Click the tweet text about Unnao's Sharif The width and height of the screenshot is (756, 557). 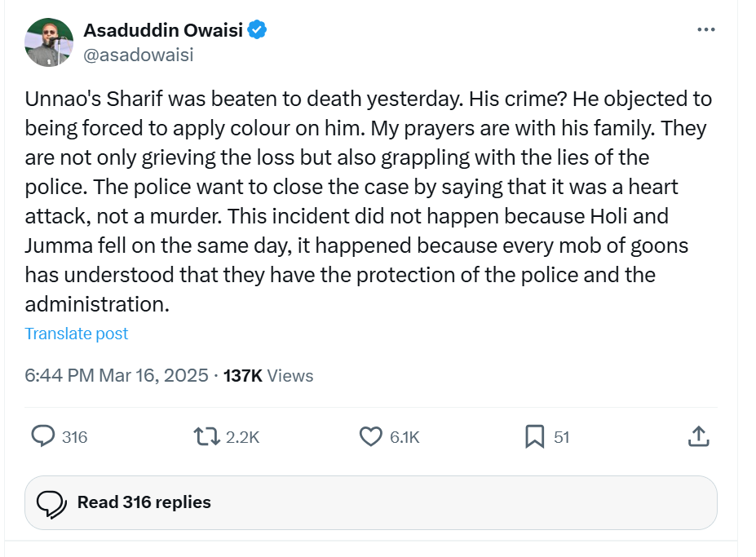tap(367, 201)
